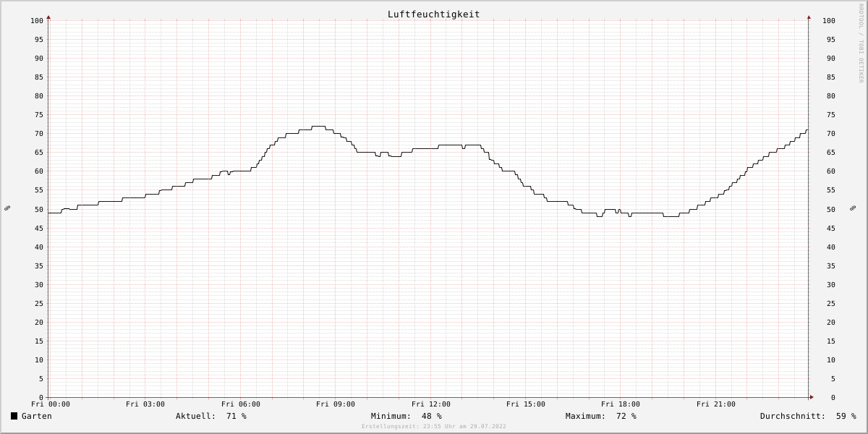Click the Fri 21:00 time axis label
Image resolution: width=868 pixels, height=434 pixels.
[x=716, y=404]
